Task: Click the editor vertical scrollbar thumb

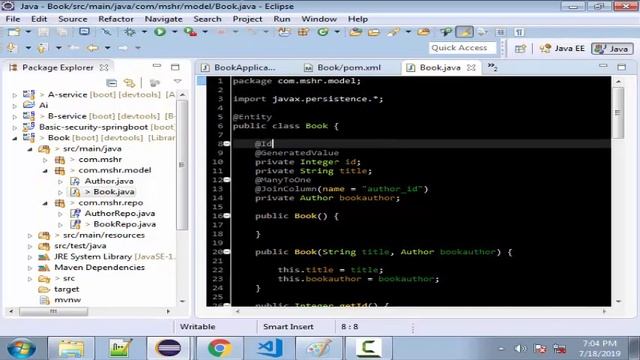Action: click(618, 113)
